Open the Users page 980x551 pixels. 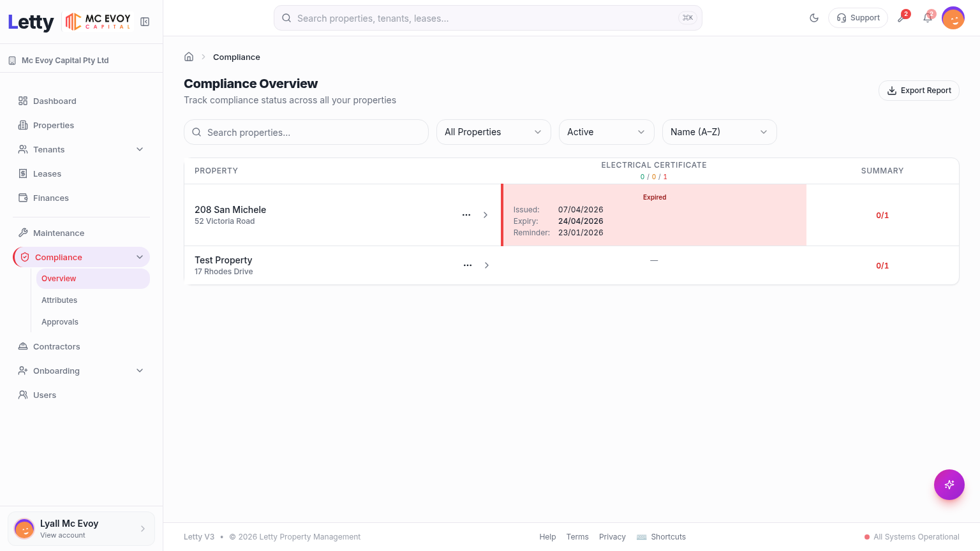tap(82, 395)
